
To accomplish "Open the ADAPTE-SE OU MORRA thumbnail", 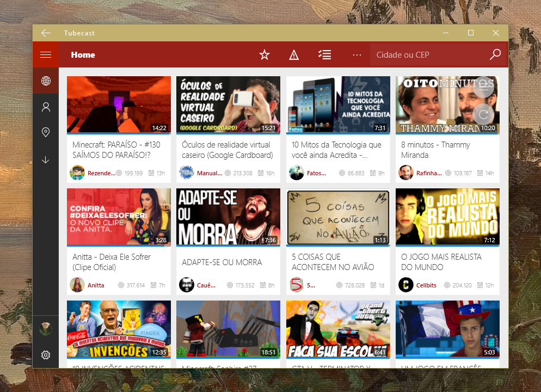I will [x=228, y=217].
